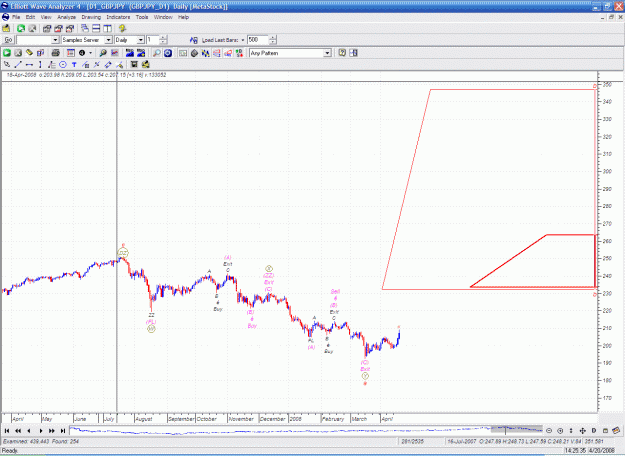
Task: Expand the Samples Server dropdown
Action: [108, 40]
